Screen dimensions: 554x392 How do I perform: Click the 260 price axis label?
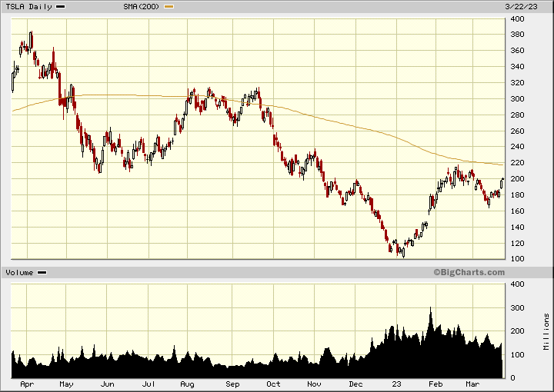point(517,131)
